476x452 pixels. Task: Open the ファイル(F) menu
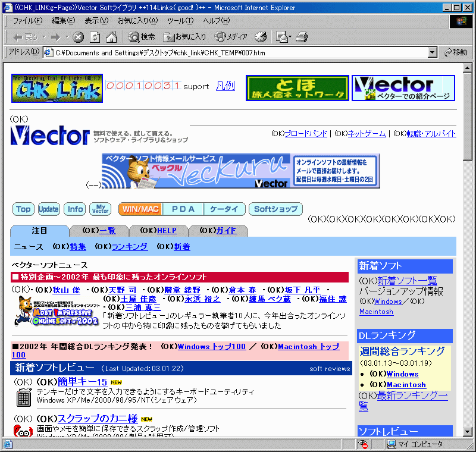click(27, 21)
